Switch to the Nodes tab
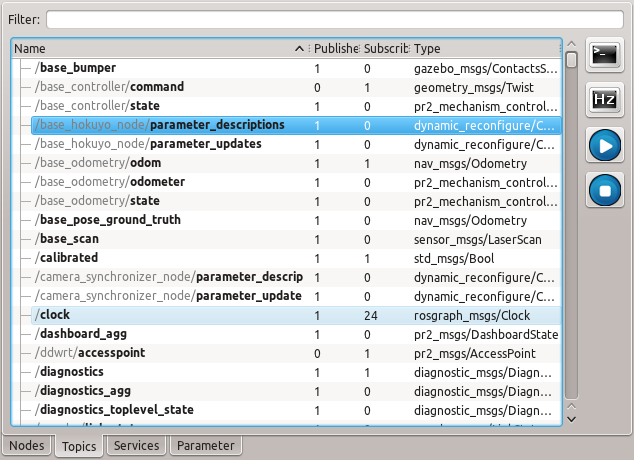The width and height of the screenshot is (634, 460). pyautogui.click(x=27, y=445)
